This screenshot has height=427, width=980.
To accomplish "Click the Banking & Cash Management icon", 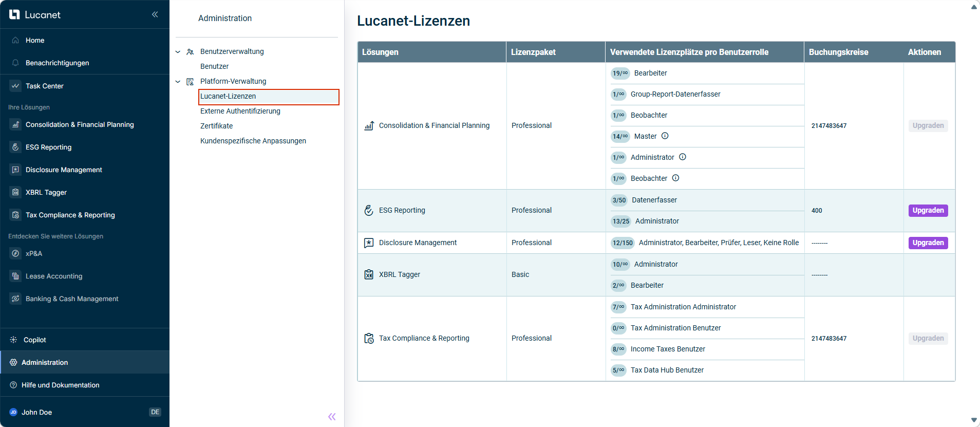I will 15,299.
